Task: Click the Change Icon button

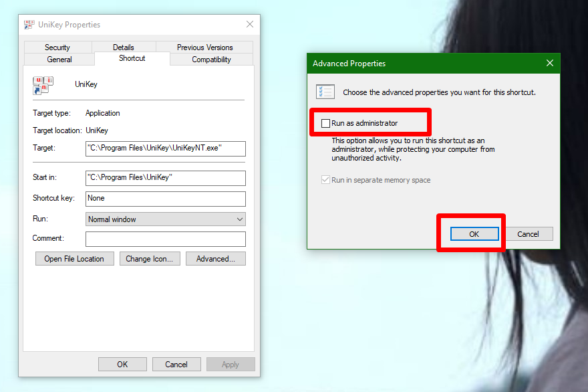Action: 150,259
